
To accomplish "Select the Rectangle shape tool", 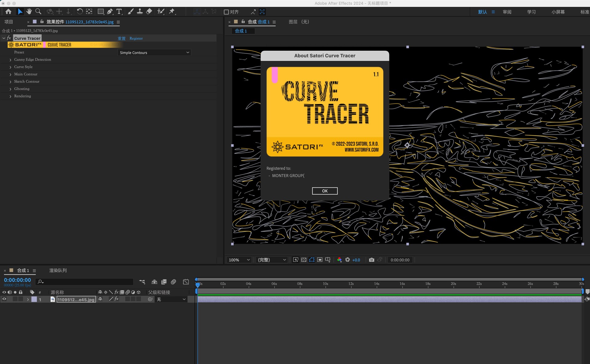I will tap(100, 12).
